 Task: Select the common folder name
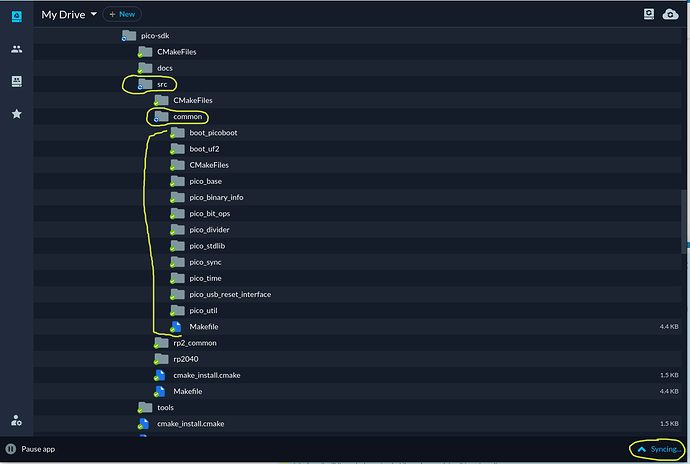[x=187, y=116]
